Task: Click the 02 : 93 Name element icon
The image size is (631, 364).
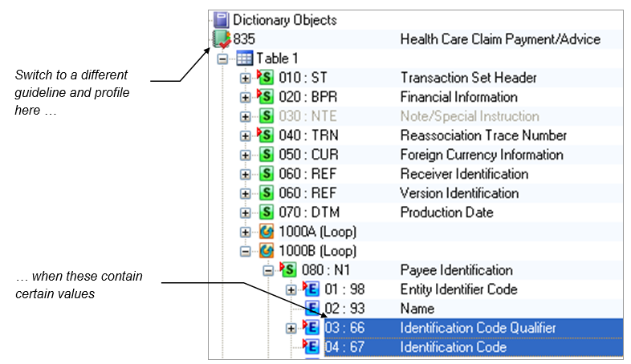Action: [x=313, y=309]
